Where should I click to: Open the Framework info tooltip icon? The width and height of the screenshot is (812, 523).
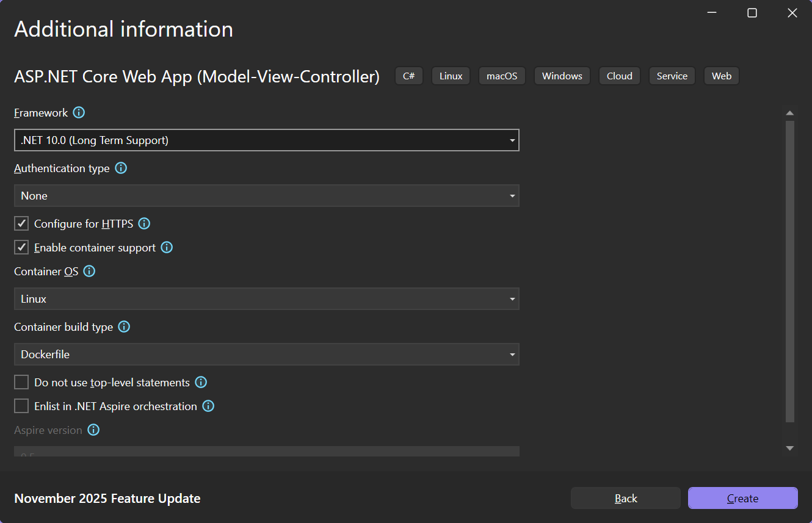pyautogui.click(x=79, y=112)
